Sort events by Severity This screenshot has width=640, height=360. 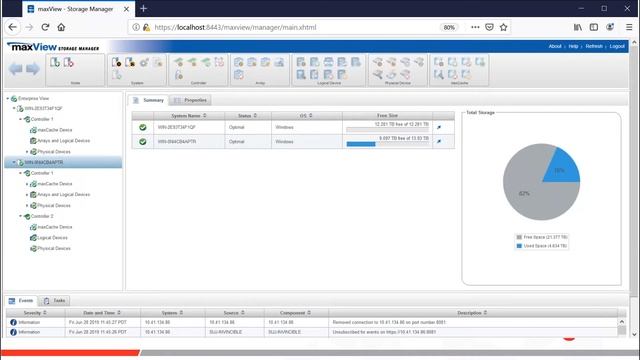(x=35, y=313)
